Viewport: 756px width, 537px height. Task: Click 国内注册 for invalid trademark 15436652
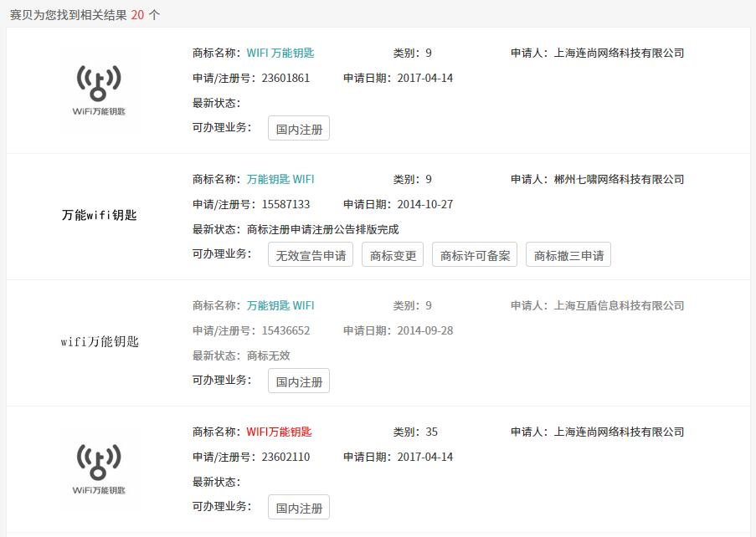299,381
